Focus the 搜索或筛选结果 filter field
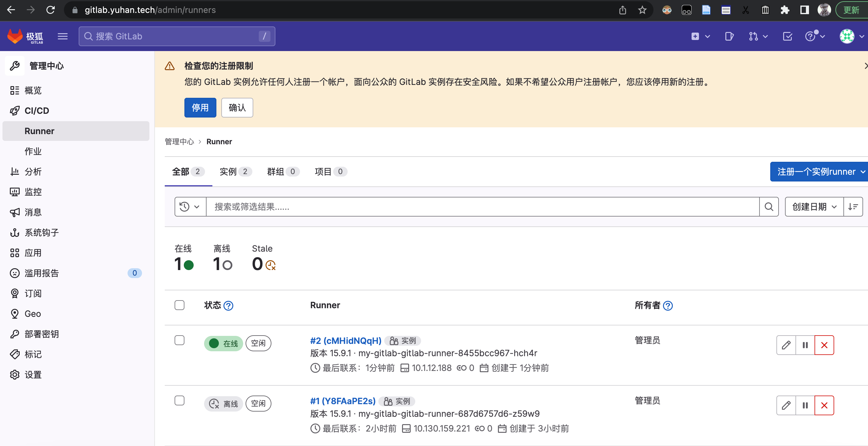 click(483, 207)
